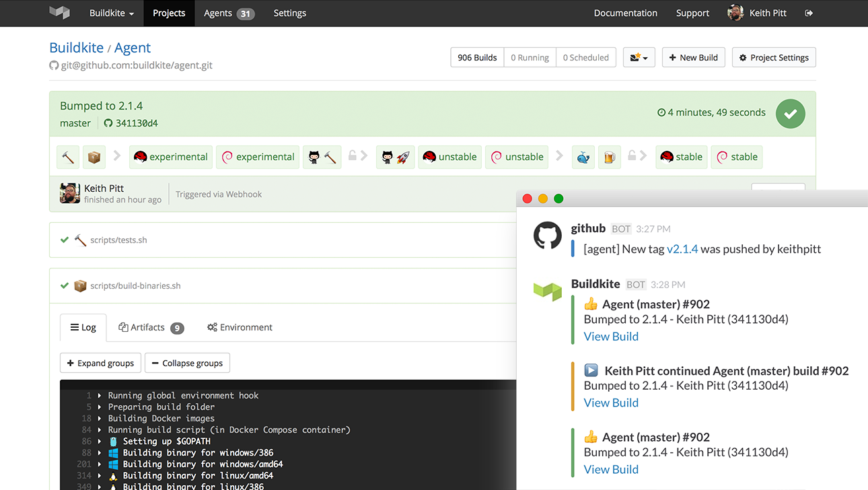The image size is (868, 490).
Task: Select the Debian experimental step
Action: [258, 157]
